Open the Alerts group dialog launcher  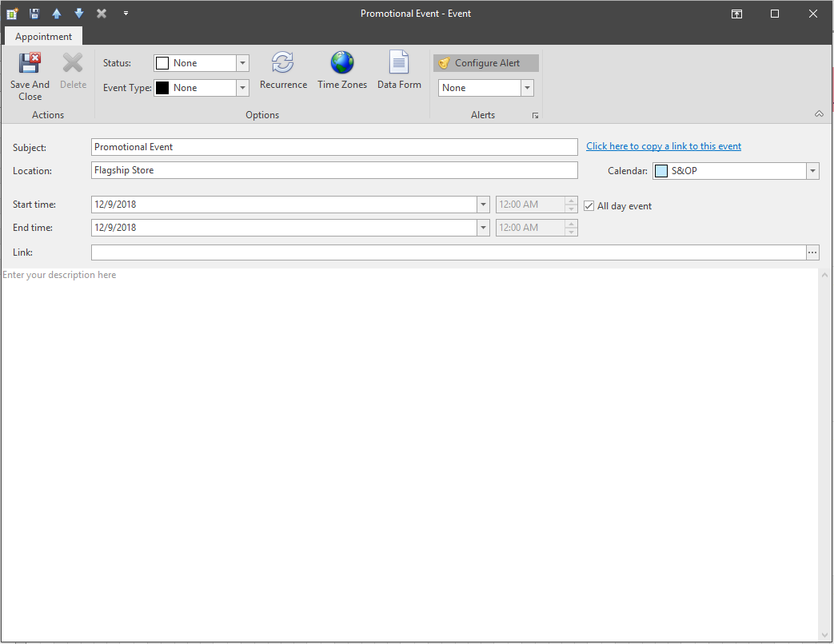(535, 115)
